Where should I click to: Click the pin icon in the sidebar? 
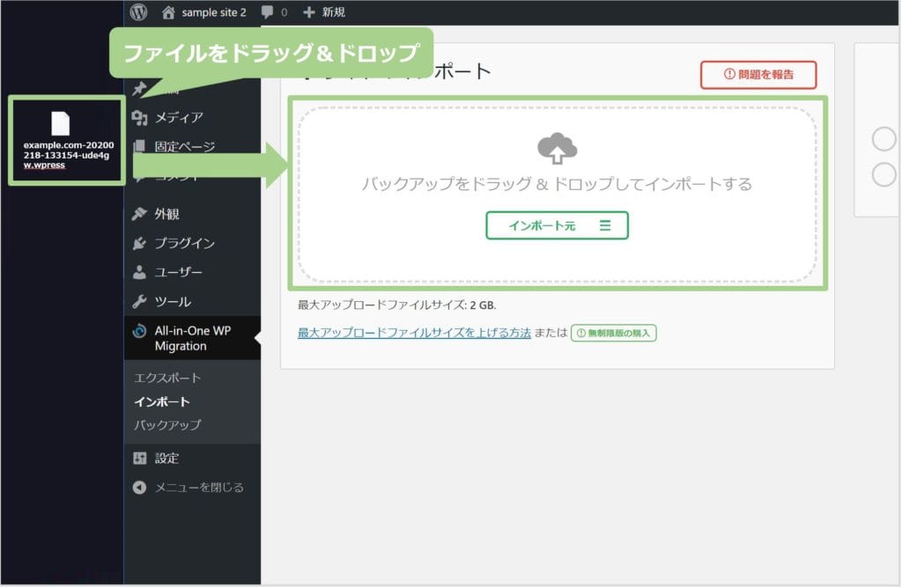[139, 89]
